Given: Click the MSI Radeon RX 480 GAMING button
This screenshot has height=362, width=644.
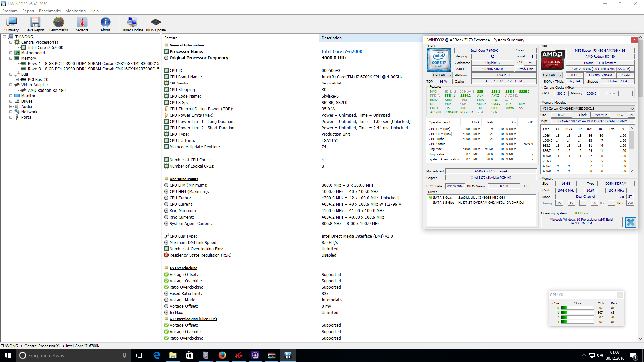Looking at the screenshot, I should point(600,51).
